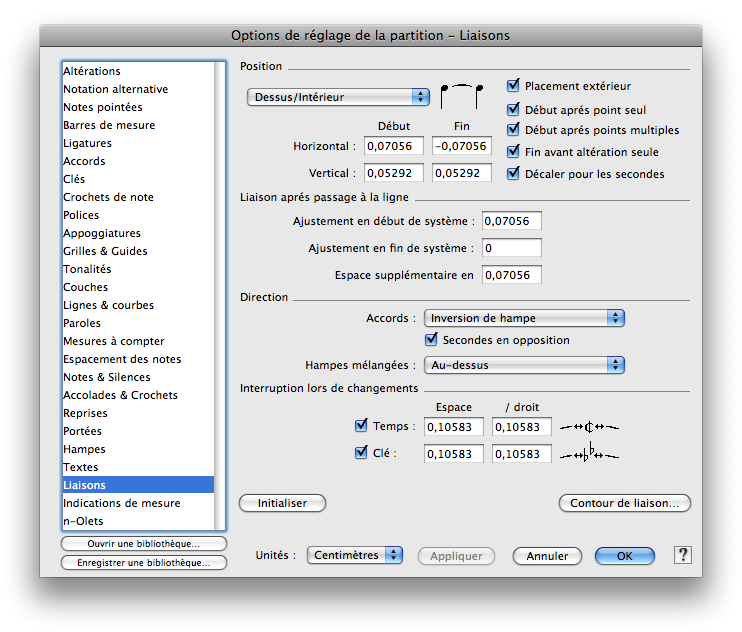Click the help question mark icon
Screen dimensions: 742x632
pyautogui.click(x=683, y=555)
